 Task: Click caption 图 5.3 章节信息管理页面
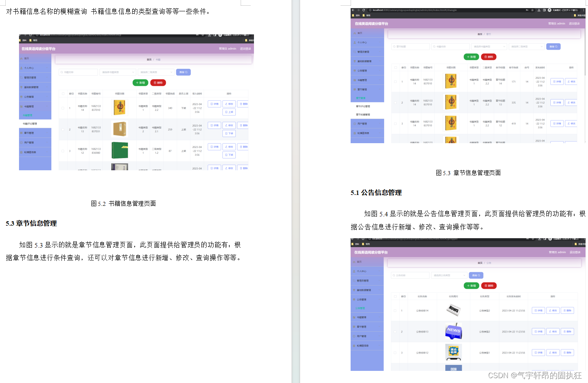468,173
